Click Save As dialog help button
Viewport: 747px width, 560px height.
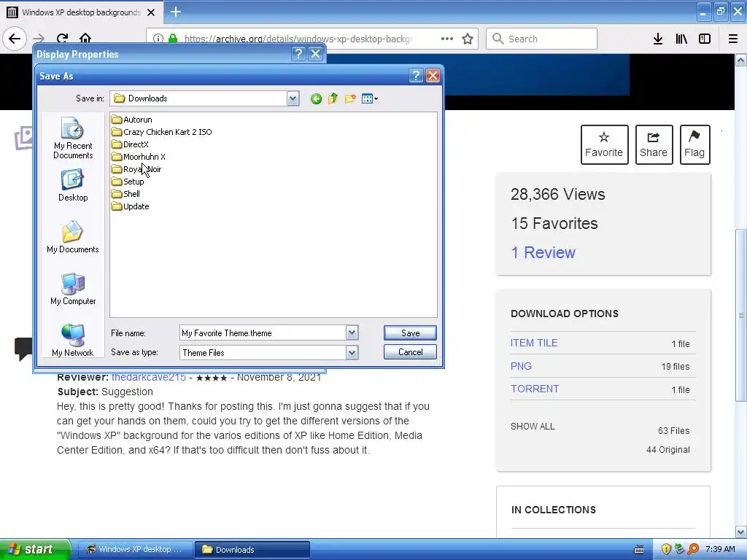(416, 75)
